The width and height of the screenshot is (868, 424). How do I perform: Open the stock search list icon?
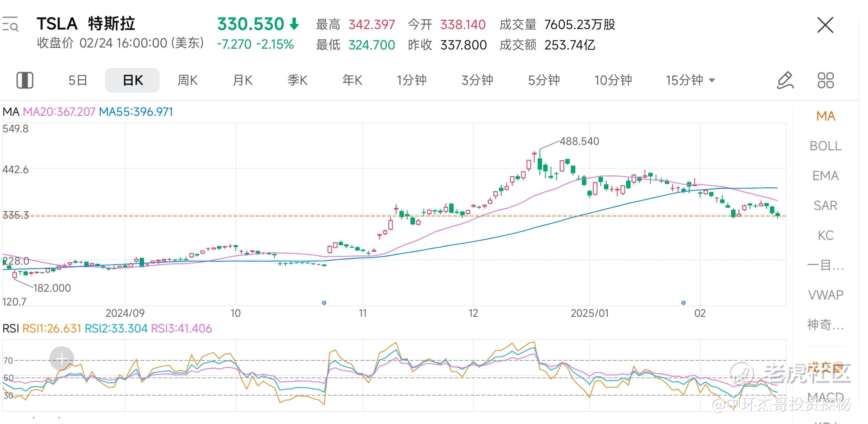(10, 24)
